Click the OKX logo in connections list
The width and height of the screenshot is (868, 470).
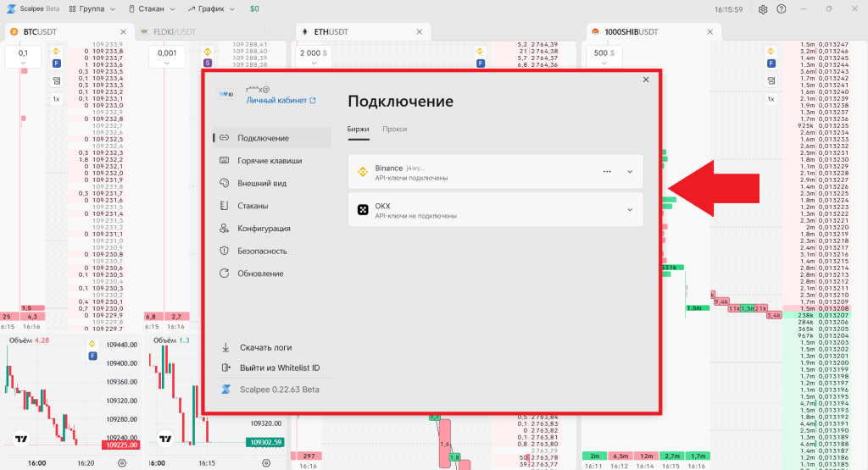click(x=363, y=209)
